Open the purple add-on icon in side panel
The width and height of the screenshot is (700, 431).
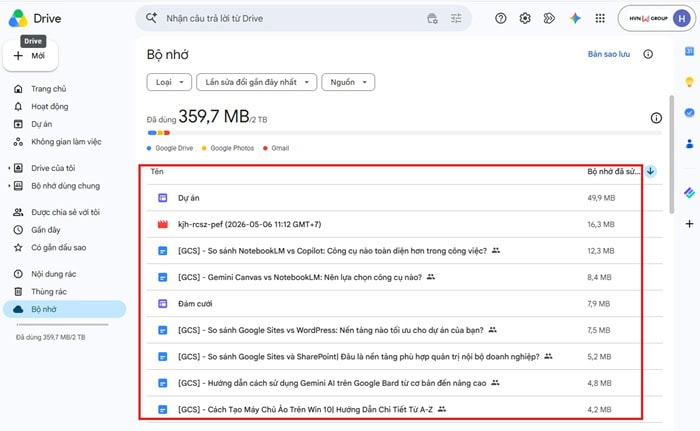point(689,192)
